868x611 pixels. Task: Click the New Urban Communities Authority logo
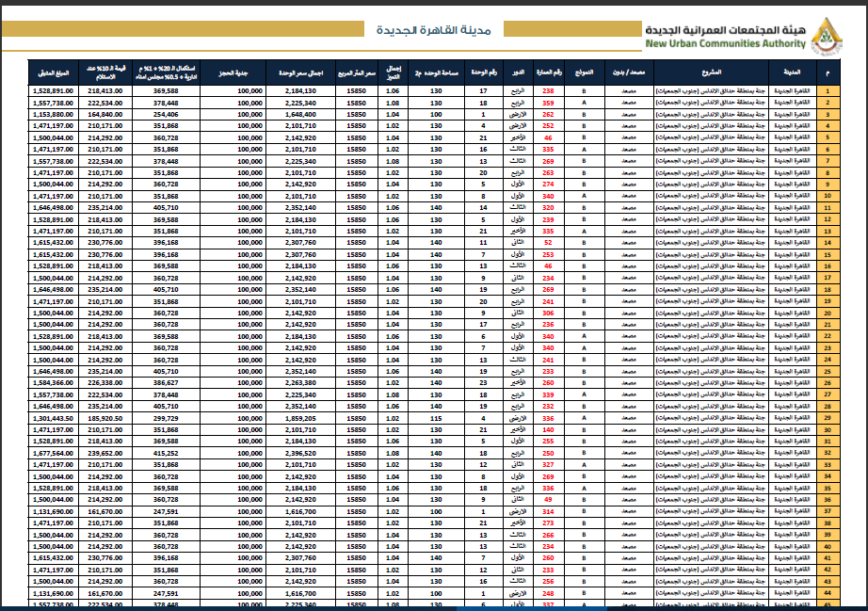pyautogui.click(x=827, y=36)
